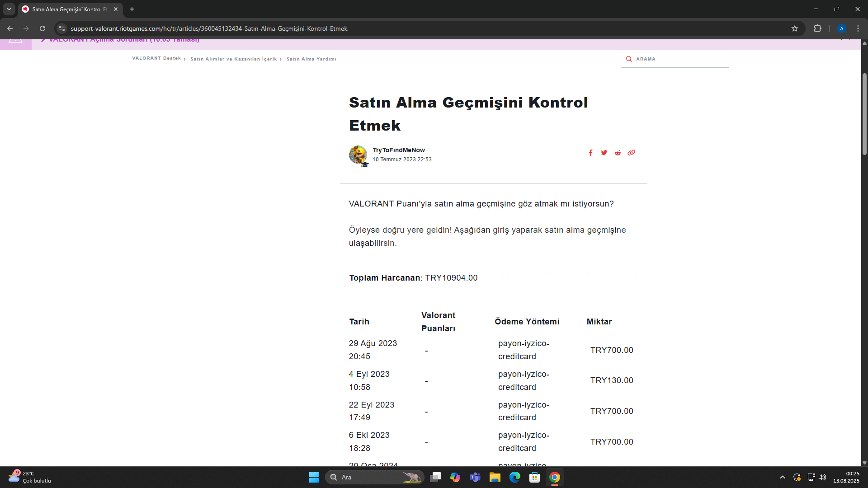868x488 pixels.
Task: Click Valorant Puanları column header
Action: click(x=439, y=322)
